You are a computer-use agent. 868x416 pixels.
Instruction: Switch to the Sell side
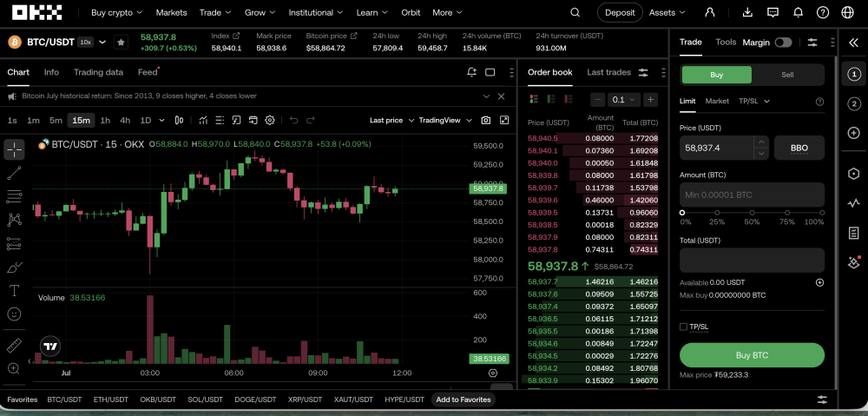click(x=787, y=75)
